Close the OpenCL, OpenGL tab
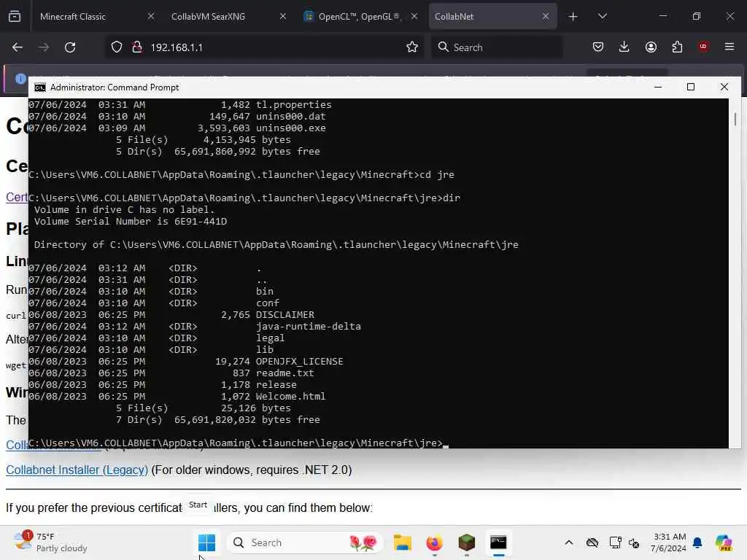 (414, 16)
